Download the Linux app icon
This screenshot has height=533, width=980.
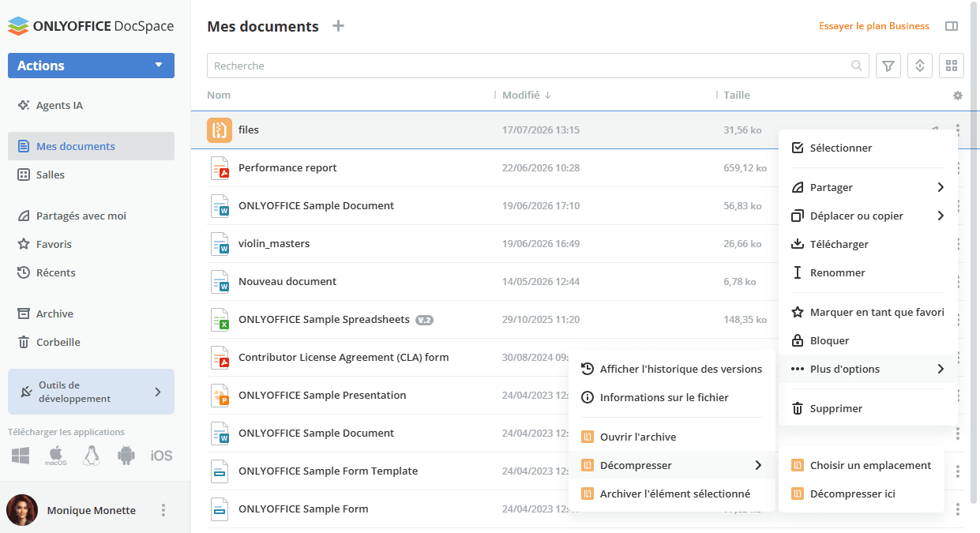pos(92,456)
